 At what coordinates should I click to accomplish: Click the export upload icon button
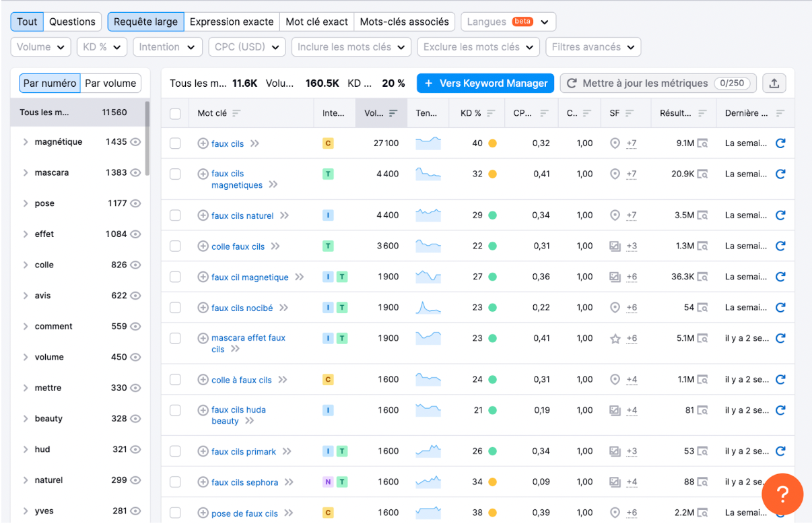click(x=774, y=84)
